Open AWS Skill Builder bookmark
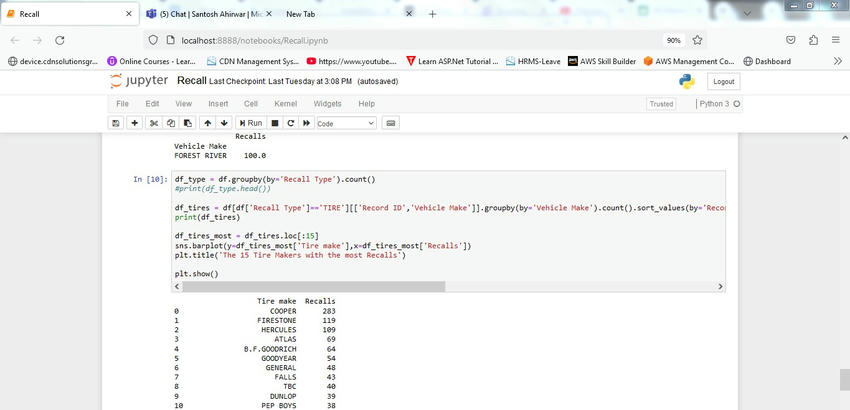This screenshot has width=850, height=410. [x=602, y=61]
